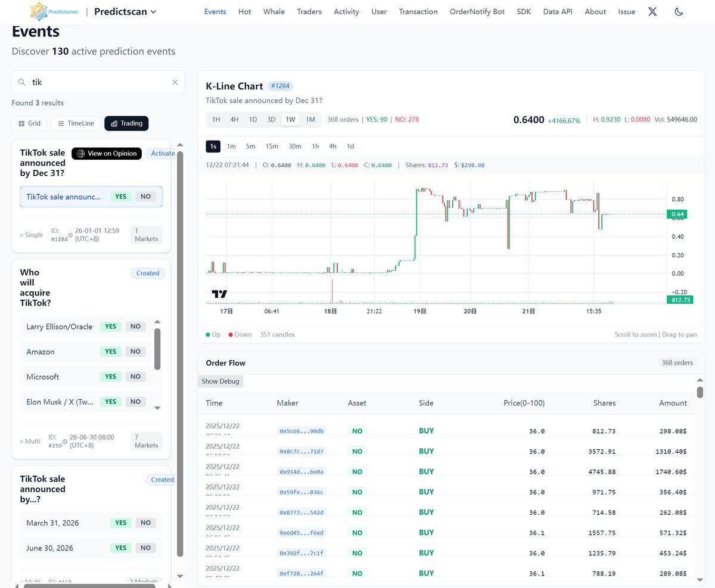Go to the Whale page
Image resolution: width=715 pixels, height=588 pixels.
point(274,11)
